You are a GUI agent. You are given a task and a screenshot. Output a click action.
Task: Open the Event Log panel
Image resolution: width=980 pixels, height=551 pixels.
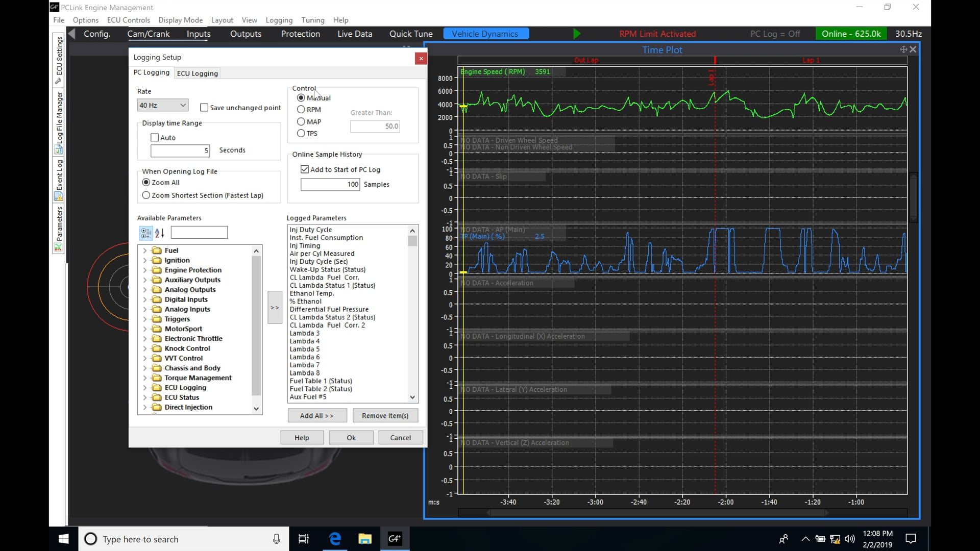[x=58, y=179]
